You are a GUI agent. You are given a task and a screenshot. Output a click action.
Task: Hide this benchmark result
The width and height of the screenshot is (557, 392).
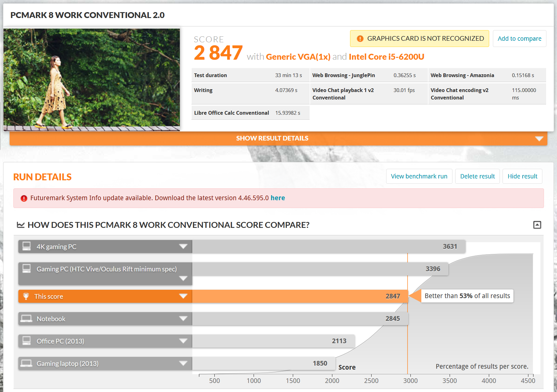coord(522,176)
